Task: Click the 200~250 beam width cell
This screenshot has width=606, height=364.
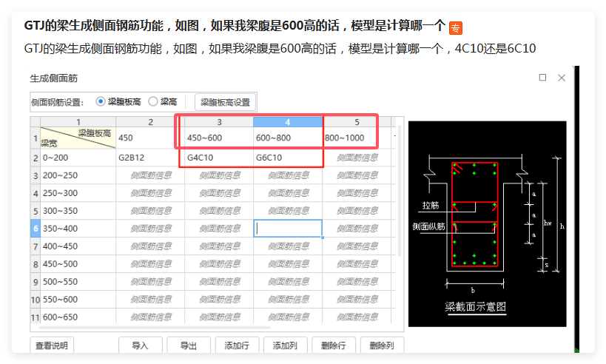Action: [78, 175]
